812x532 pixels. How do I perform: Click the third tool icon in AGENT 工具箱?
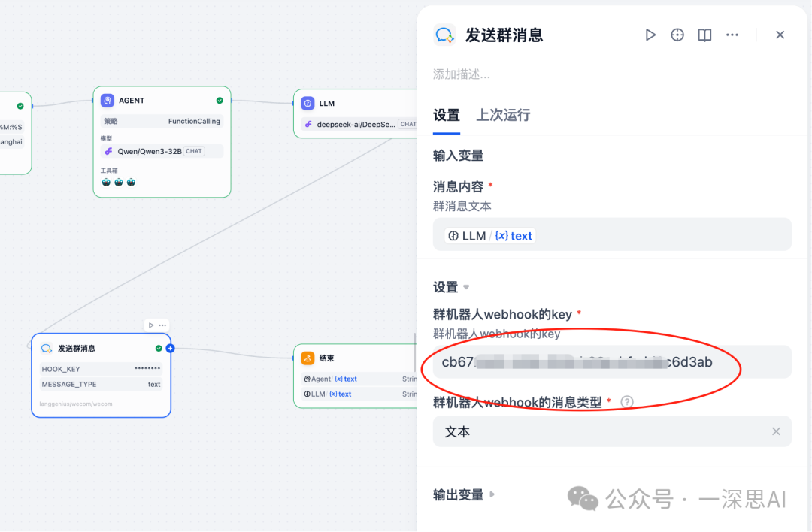coord(131,182)
